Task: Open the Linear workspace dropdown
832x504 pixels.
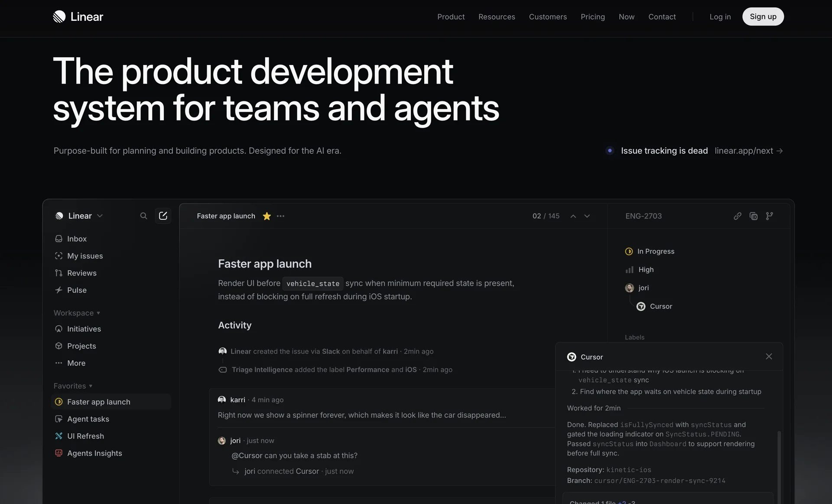Action: (79, 216)
